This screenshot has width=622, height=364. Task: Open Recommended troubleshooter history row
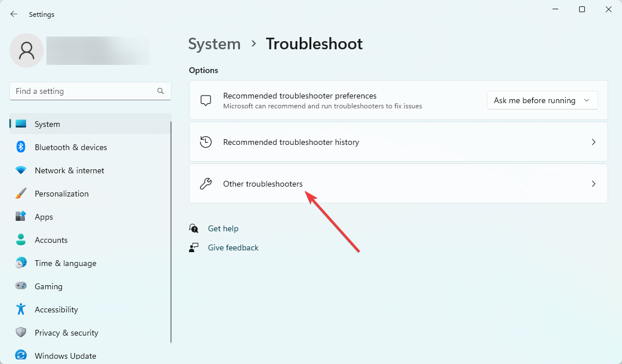[x=398, y=142]
